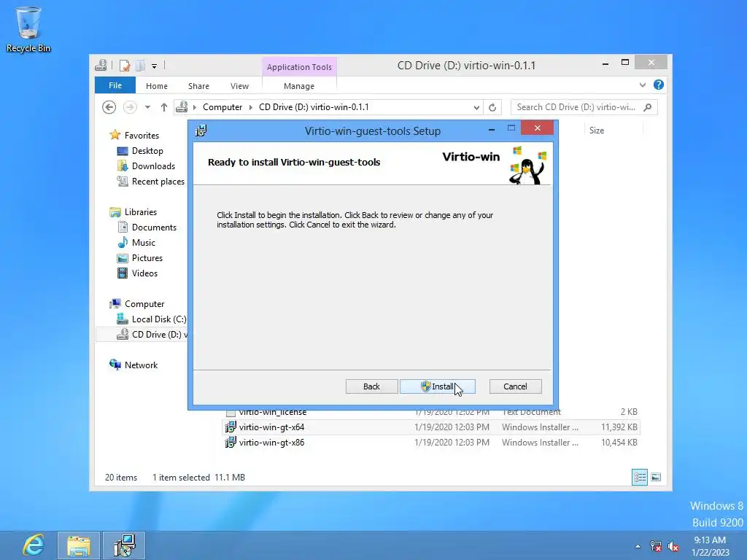This screenshot has width=747, height=560.
Task: Go Back in the Setup wizard
Action: (x=371, y=386)
